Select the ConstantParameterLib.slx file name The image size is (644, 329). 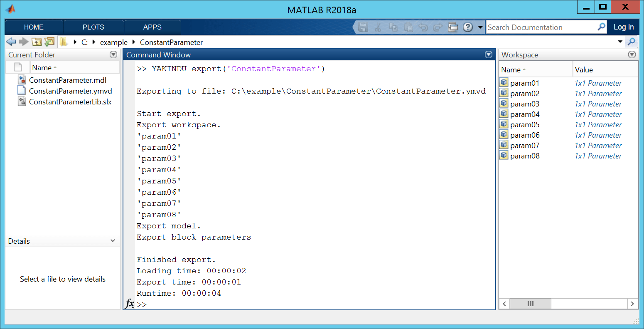pyautogui.click(x=70, y=101)
